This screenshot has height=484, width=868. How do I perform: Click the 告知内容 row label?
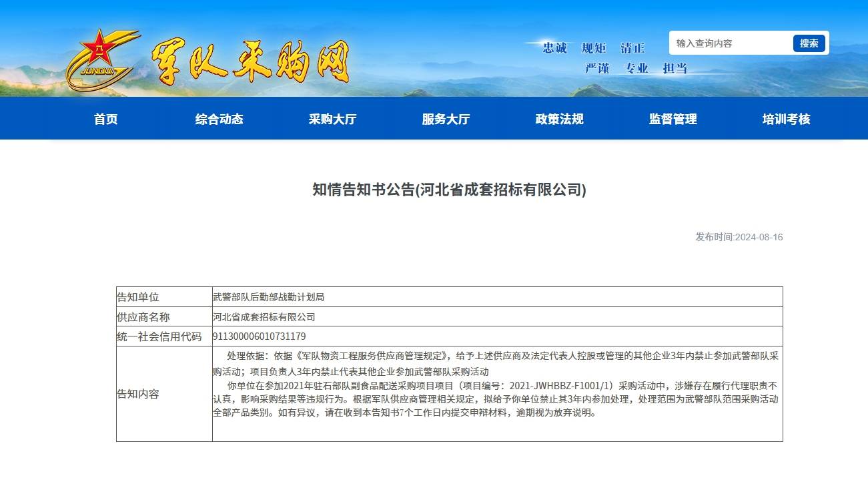[x=138, y=394]
